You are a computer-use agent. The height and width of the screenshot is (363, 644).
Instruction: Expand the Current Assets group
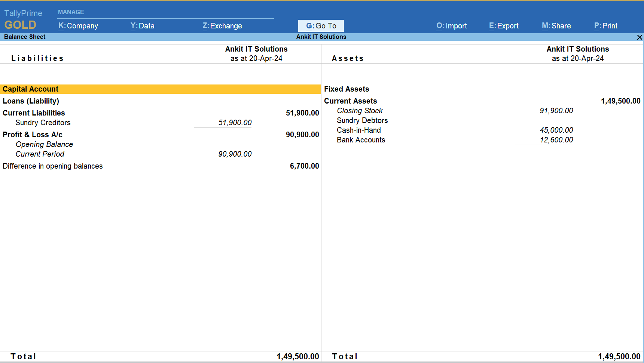(350, 101)
